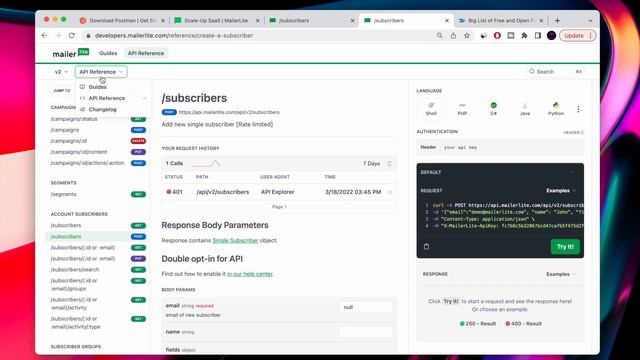Open the in our help center link
Screen dimensions: 640x360
(x=250, y=274)
